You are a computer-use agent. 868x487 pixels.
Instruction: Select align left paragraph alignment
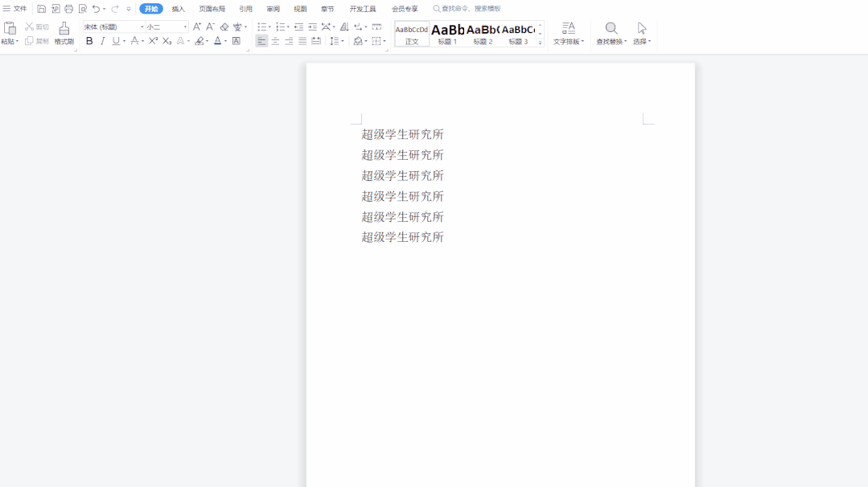click(x=261, y=41)
